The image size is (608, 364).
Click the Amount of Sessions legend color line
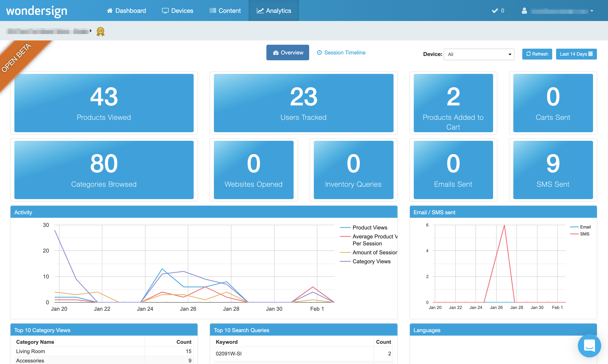point(345,252)
